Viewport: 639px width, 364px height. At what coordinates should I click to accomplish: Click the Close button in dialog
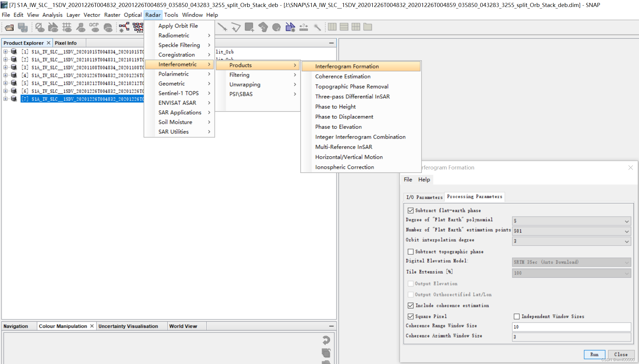pyautogui.click(x=621, y=354)
